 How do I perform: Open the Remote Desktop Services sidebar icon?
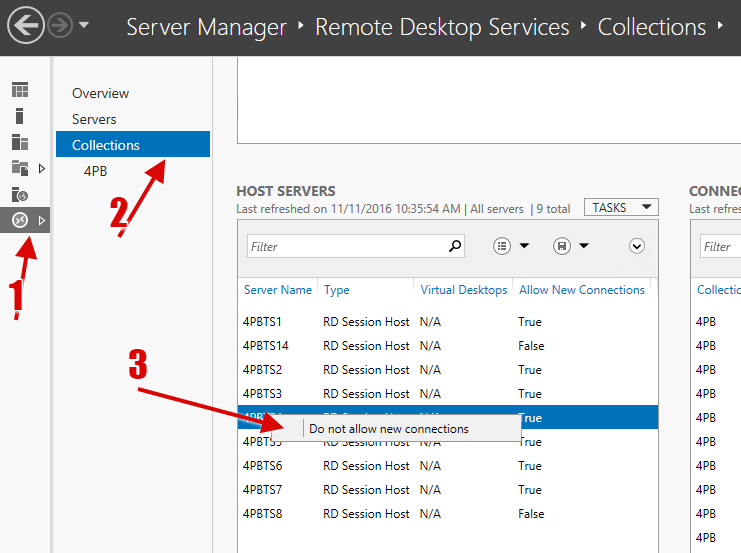[20, 220]
